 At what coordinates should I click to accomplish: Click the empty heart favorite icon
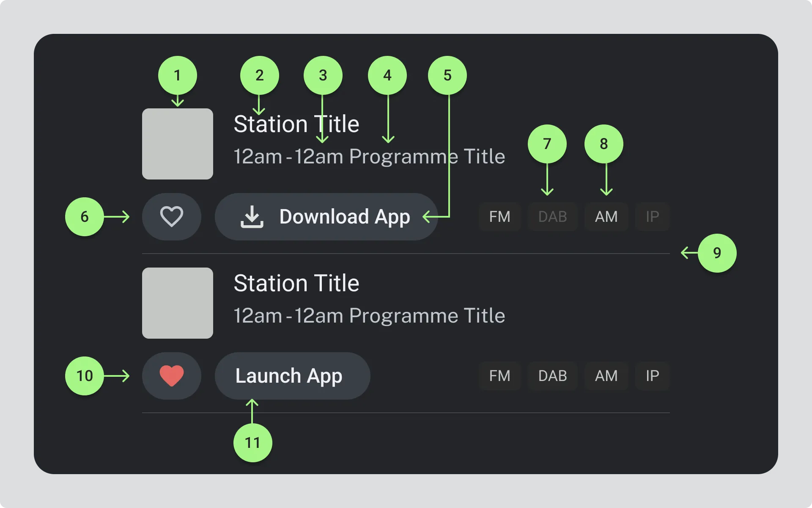click(171, 216)
